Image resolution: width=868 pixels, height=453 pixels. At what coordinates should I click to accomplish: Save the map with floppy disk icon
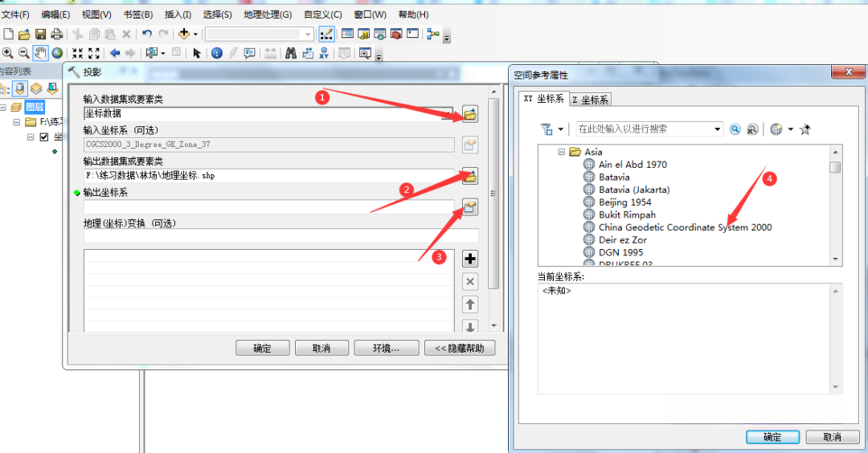(x=40, y=35)
